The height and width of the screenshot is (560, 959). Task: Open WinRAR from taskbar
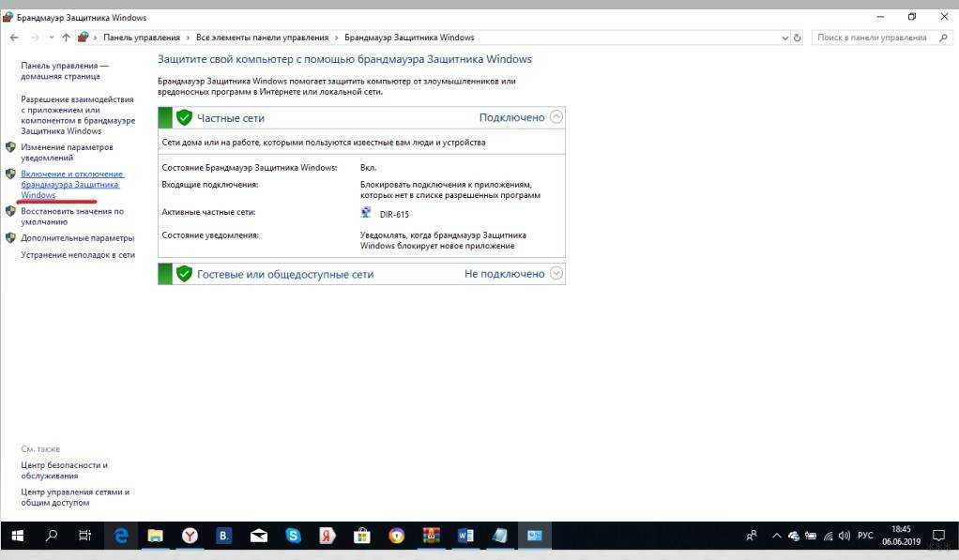pos(432,537)
